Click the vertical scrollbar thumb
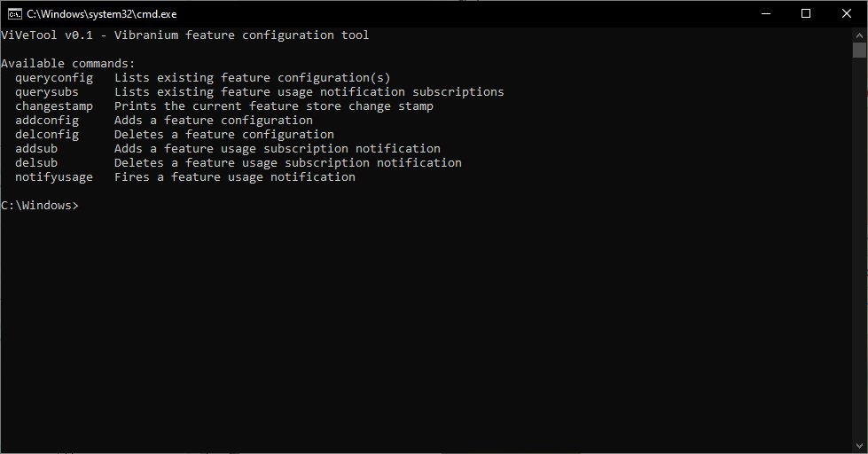Image resolution: width=868 pixels, height=454 pixels. tap(859, 50)
